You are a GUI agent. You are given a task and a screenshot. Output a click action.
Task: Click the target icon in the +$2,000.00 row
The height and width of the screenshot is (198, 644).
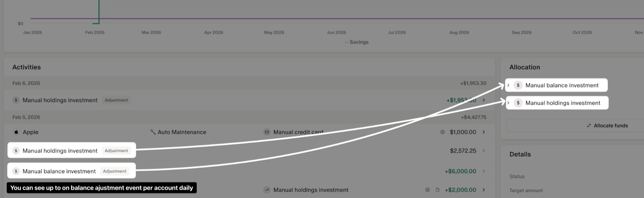[428, 190]
